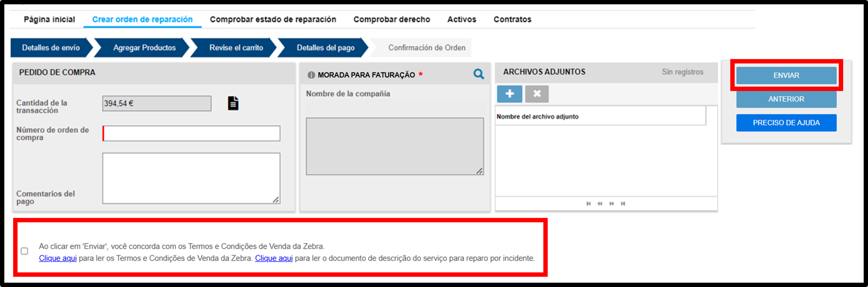Click the Comentarios del pago text area
Image resolution: width=868 pixels, height=287 pixels.
tap(191, 178)
